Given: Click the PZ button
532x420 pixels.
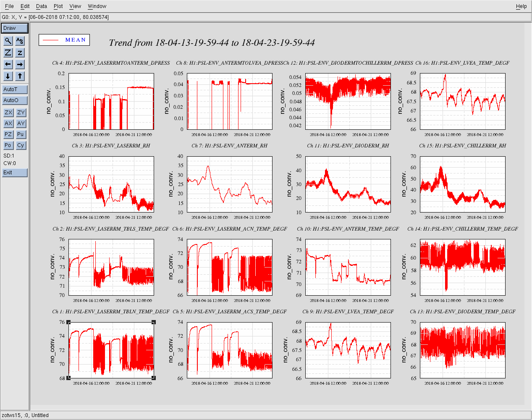Looking at the screenshot, I should tap(8, 134).
